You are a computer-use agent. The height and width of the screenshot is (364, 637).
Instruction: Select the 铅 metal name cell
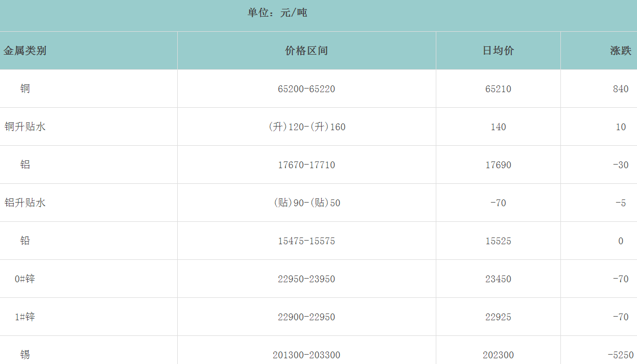pos(25,241)
